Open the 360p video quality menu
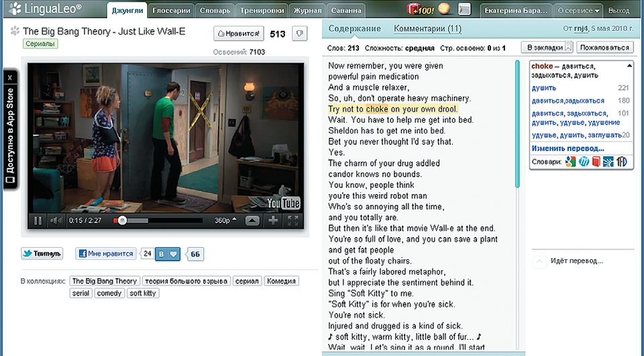 (222, 220)
